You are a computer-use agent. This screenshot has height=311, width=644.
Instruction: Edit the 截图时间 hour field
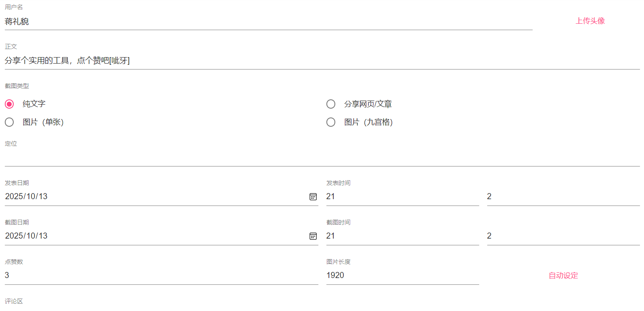click(402, 236)
